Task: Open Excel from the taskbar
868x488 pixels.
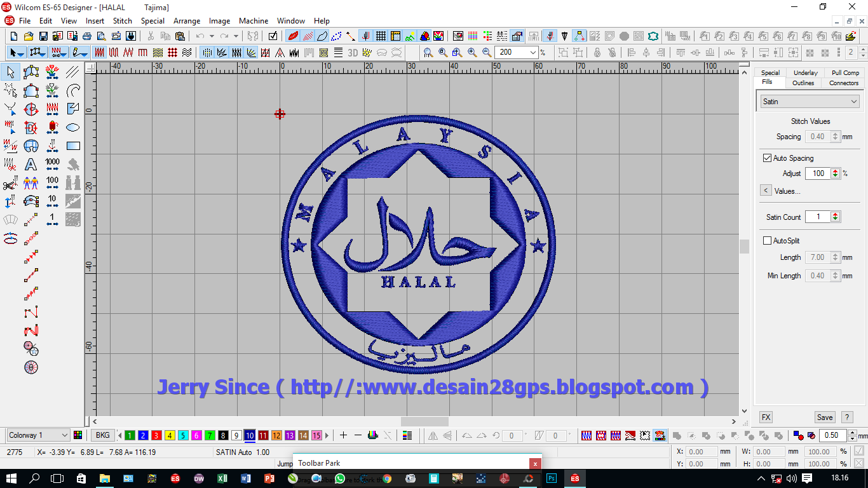Action: (222, 478)
